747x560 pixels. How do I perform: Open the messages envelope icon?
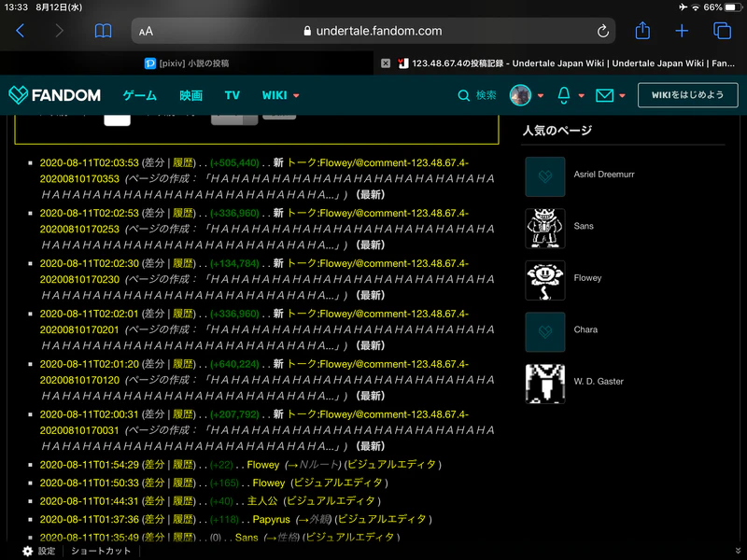point(604,95)
